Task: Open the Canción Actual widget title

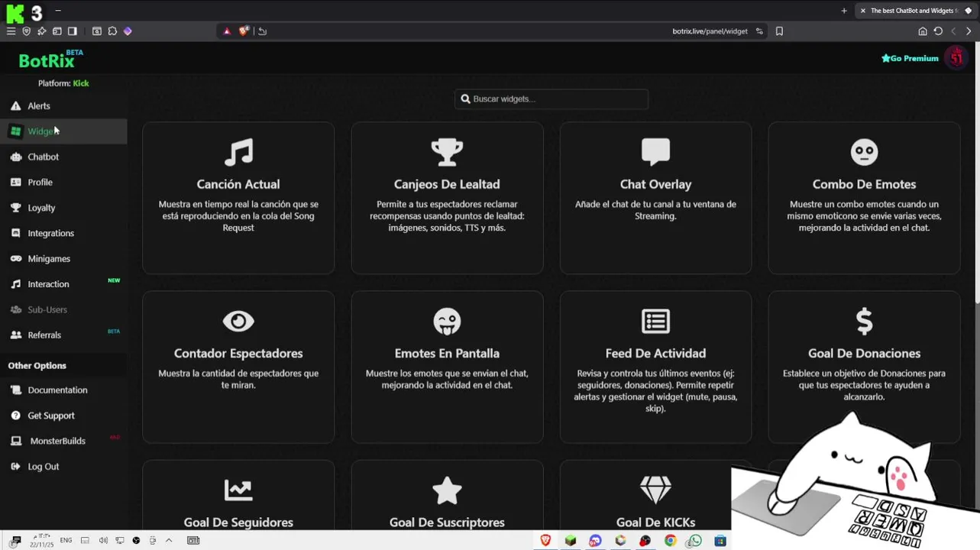Action: 238,184
